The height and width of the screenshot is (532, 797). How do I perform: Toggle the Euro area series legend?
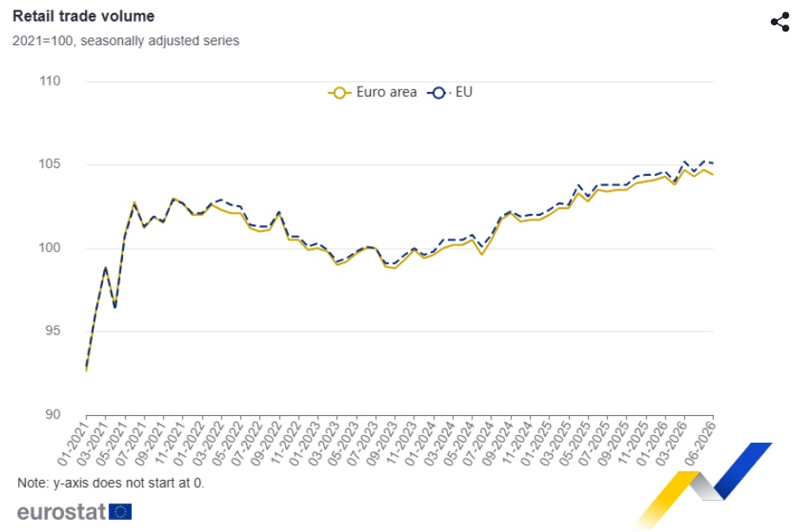click(373, 92)
